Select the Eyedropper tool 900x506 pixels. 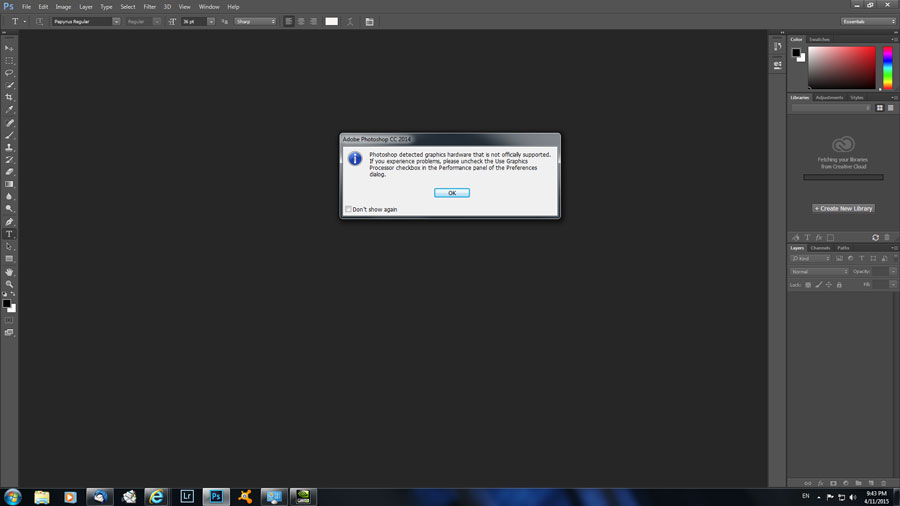tap(10, 110)
